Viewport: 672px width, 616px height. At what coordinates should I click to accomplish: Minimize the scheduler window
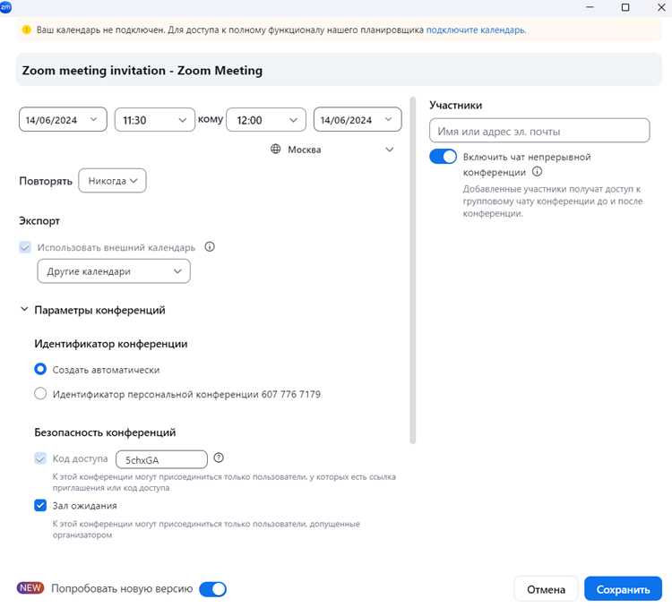[590, 7]
